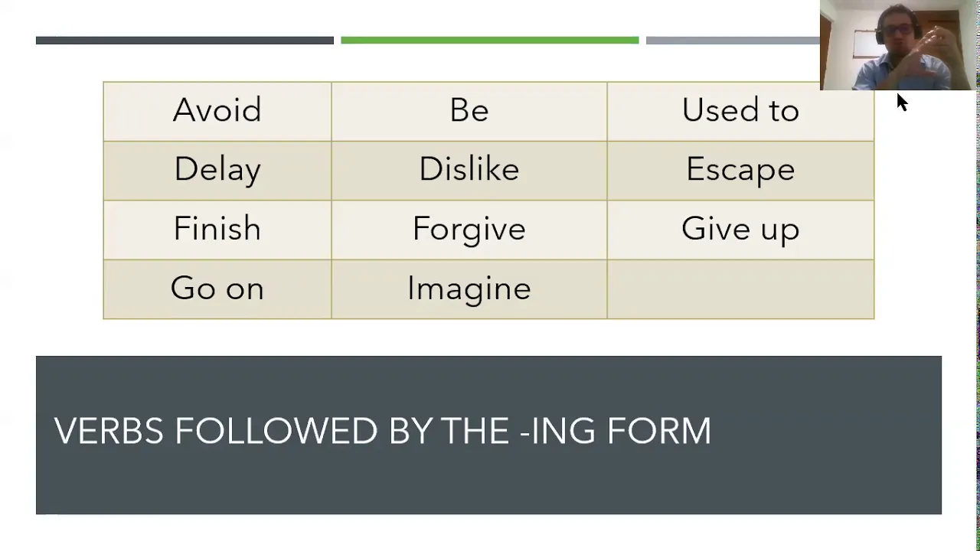Select the Give up cell
980x551 pixels.
coord(740,230)
